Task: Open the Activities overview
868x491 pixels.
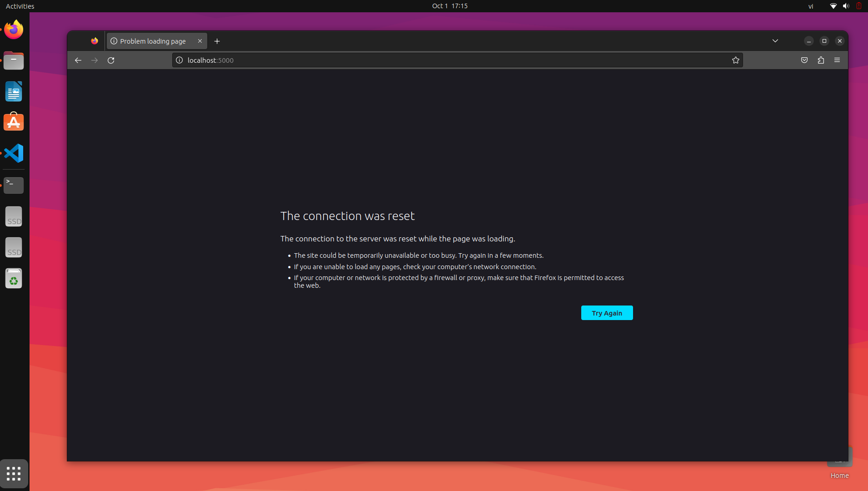Action: pyautogui.click(x=20, y=6)
